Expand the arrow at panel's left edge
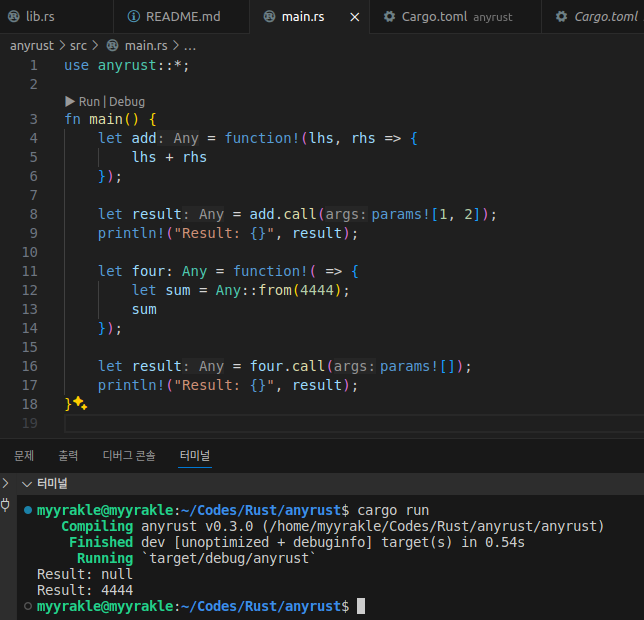This screenshot has width=644, height=620. click(6, 484)
